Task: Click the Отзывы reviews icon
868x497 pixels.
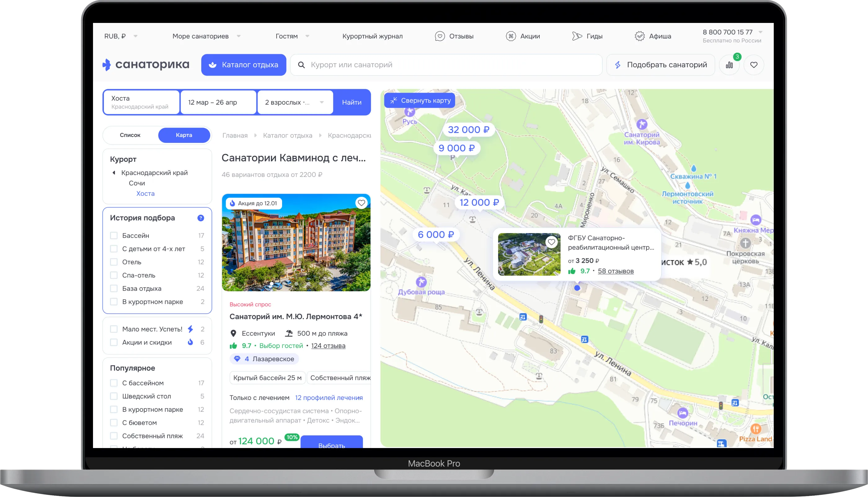Action: click(440, 36)
